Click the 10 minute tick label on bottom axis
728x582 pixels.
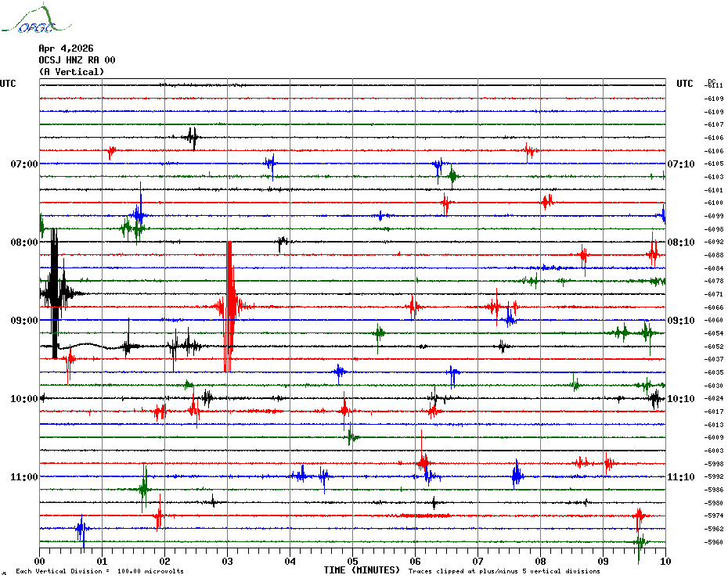tap(665, 561)
